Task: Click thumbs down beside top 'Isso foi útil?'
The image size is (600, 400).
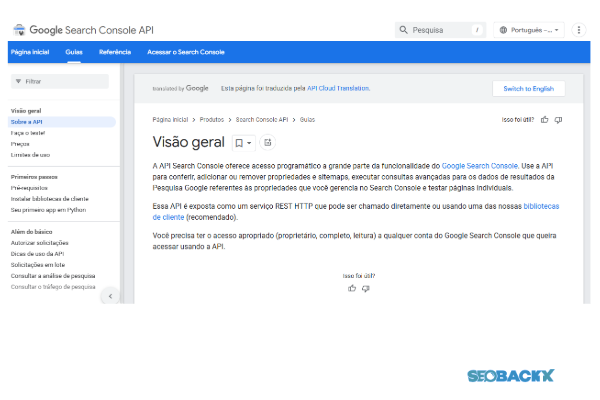Action: (x=558, y=120)
